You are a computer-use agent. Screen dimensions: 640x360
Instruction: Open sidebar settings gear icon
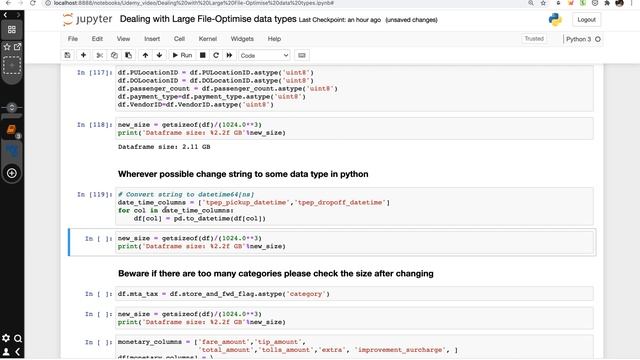coord(6,338)
